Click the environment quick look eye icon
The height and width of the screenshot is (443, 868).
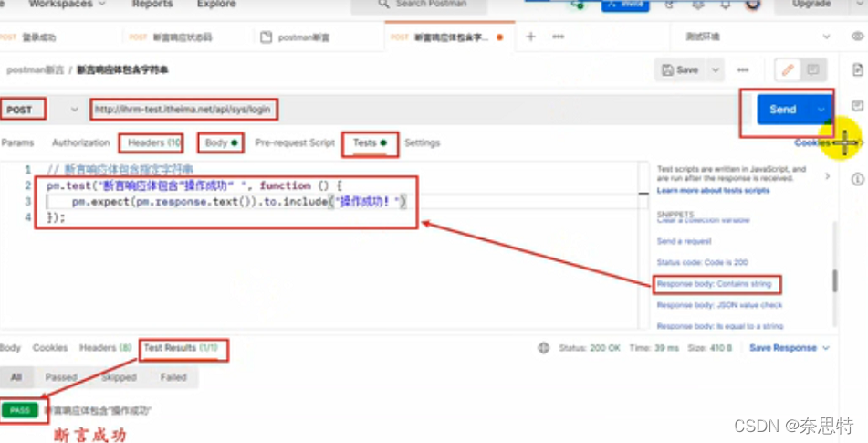point(857,36)
